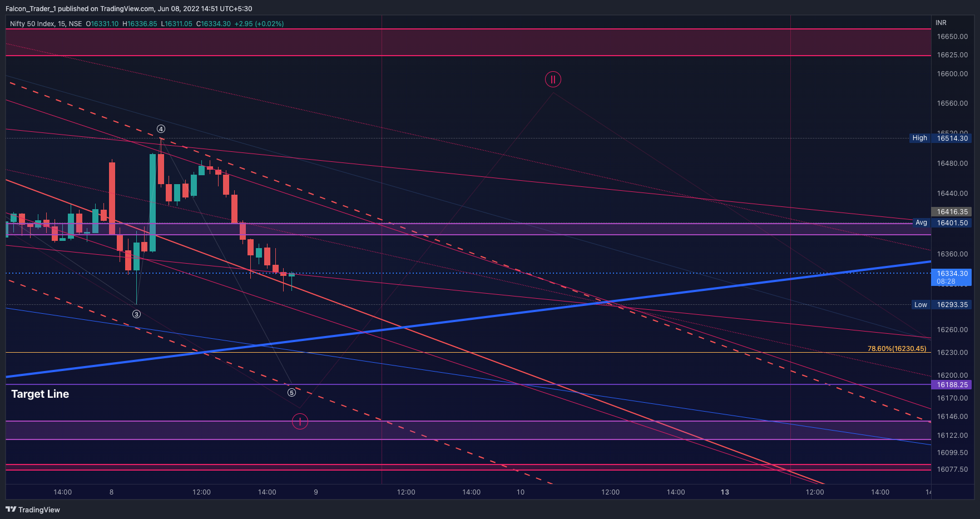Click the TradingView logo at bottom left

[33, 510]
